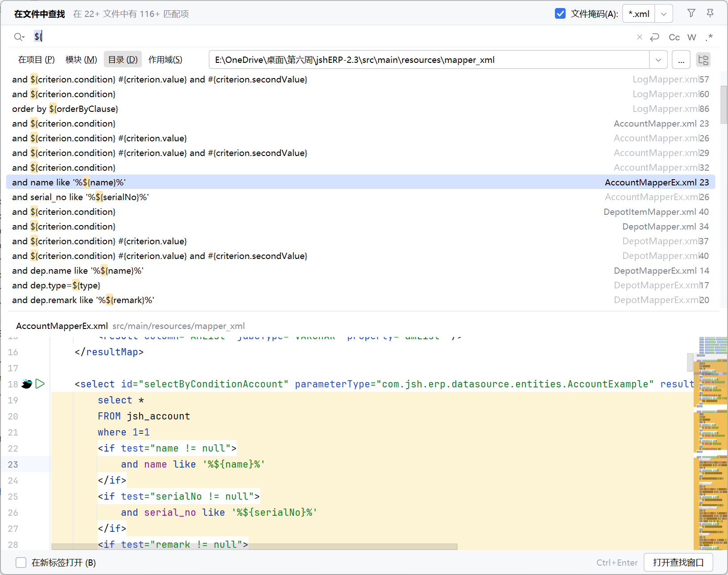Click the filter search results icon

(691, 13)
